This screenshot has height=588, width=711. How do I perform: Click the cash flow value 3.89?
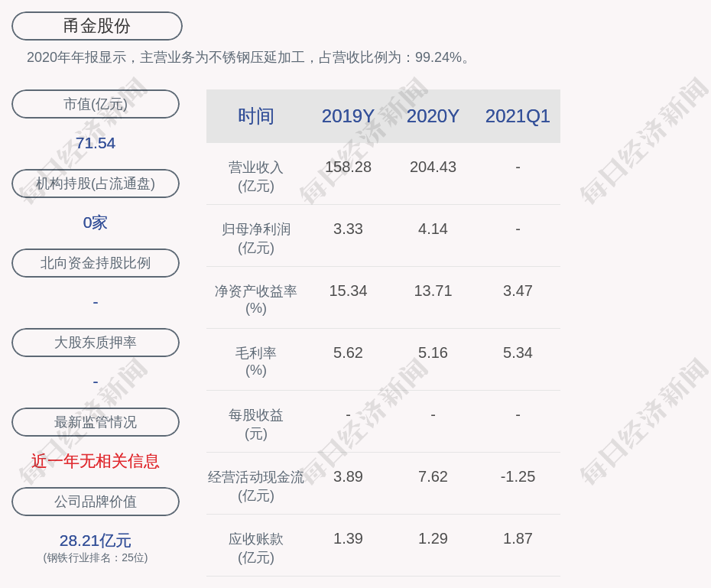click(x=348, y=476)
